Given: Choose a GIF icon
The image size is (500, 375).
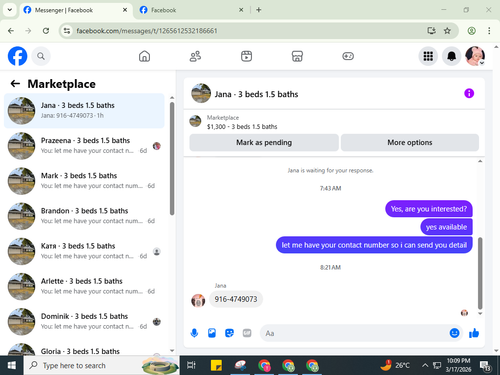Looking at the screenshot, I should (x=247, y=333).
